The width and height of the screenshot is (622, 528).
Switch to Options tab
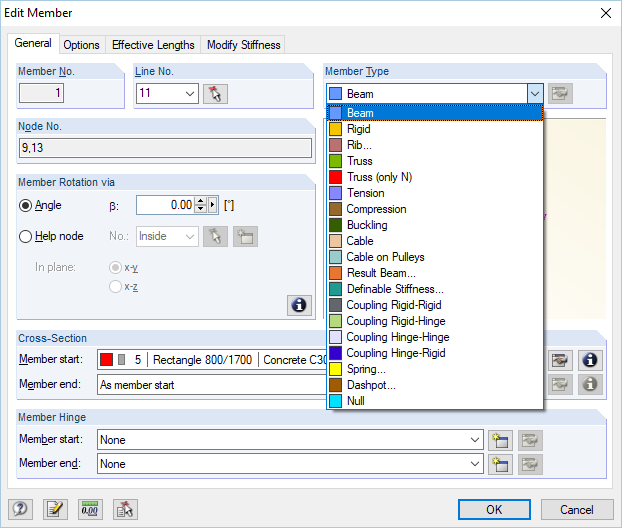click(81, 45)
